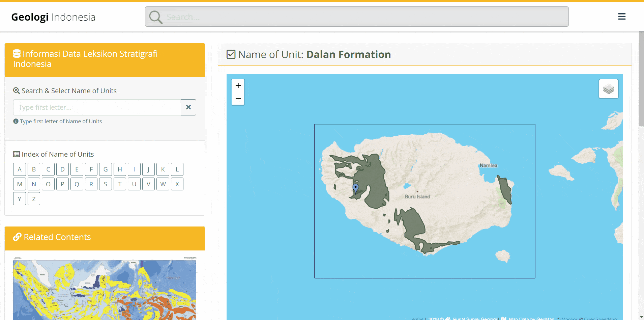
Task: Zoom out using the minus map control
Action: (238, 98)
